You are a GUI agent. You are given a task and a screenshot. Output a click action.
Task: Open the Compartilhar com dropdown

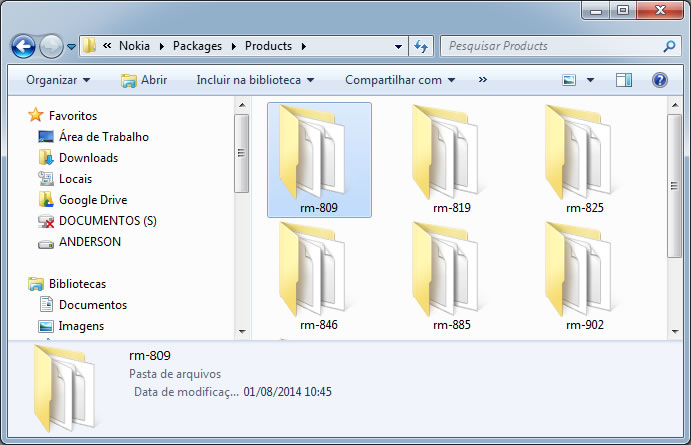(400, 80)
